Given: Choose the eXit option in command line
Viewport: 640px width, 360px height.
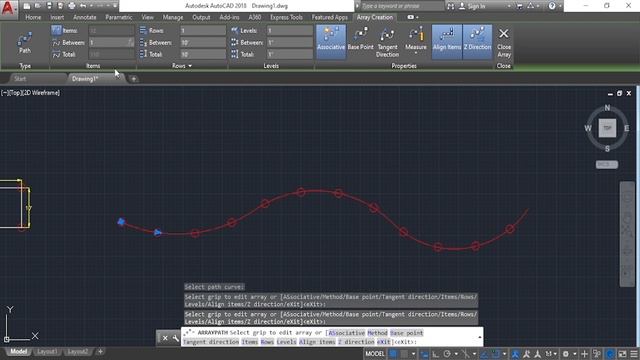Looking at the screenshot, I should [384, 342].
